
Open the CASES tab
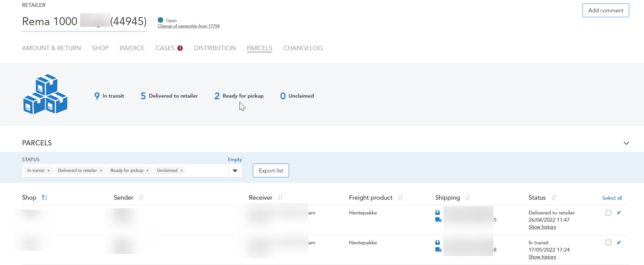165,48
